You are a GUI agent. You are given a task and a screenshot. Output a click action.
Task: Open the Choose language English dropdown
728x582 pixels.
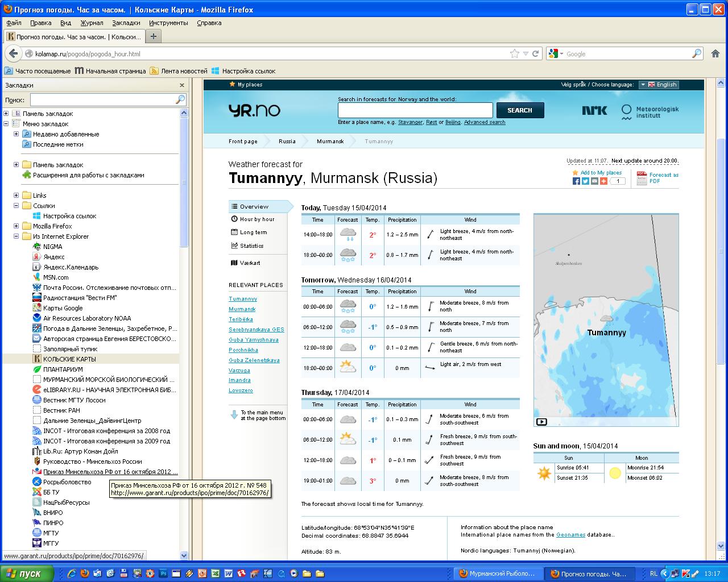658,85
